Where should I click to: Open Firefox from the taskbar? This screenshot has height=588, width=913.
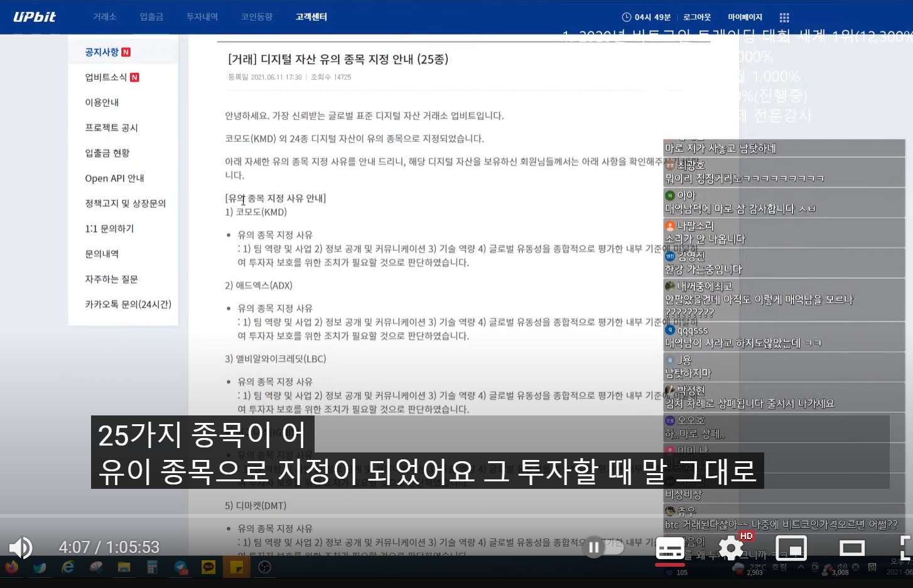point(11,567)
